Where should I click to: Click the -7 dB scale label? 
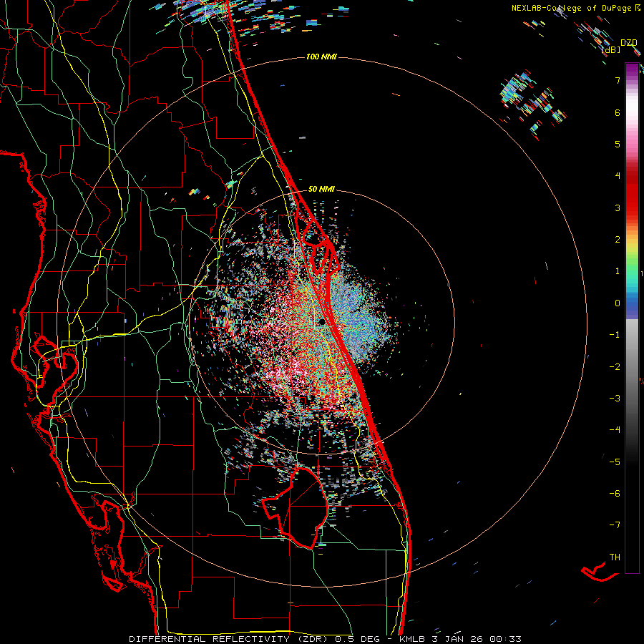(x=615, y=525)
